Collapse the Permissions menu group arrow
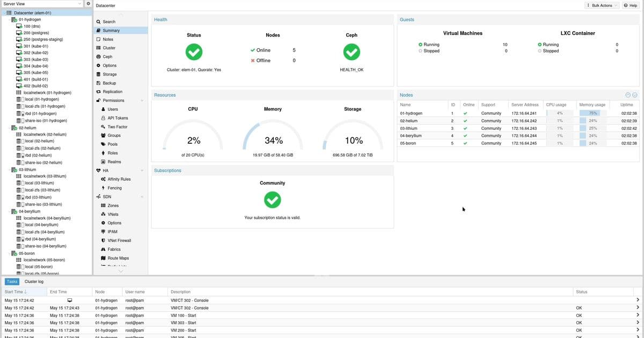Image resolution: width=644 pixels, height=338 pixels. coord(142,101)
